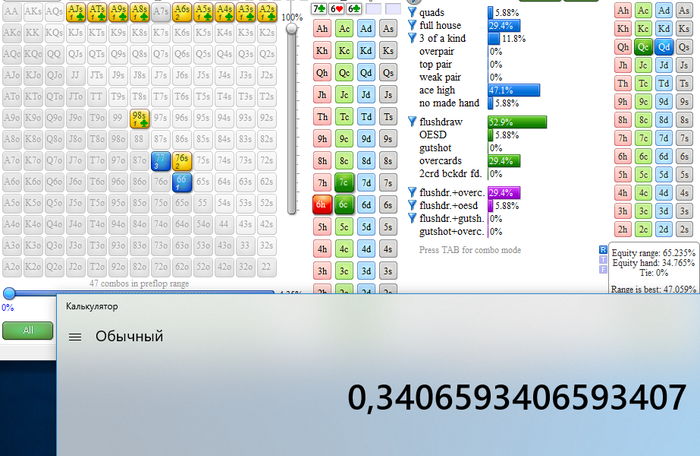
Task: Click the calculator result 0,340659340659 display
Action: pos(517,397)
